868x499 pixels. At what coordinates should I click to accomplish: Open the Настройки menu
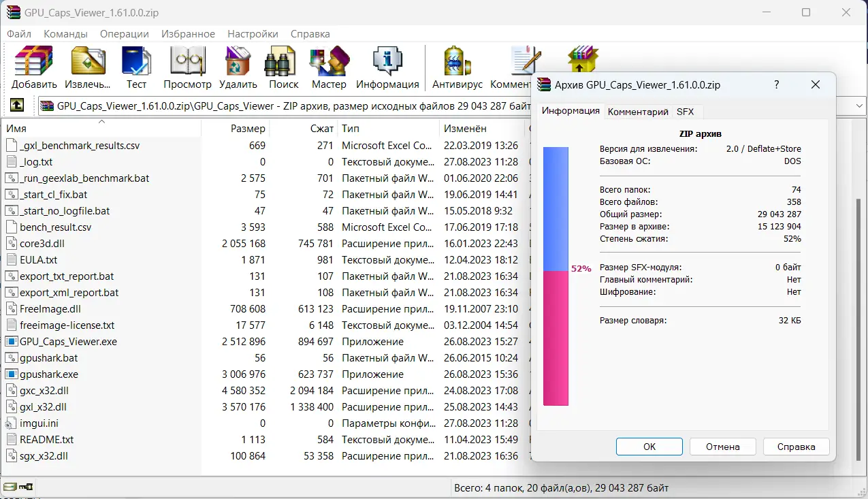click(253, 33)
